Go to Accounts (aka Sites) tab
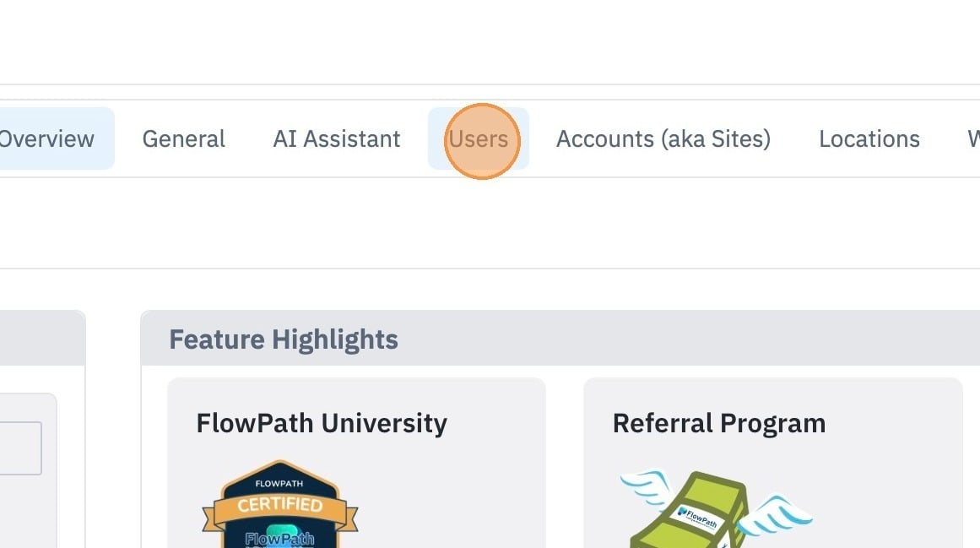 663,138
